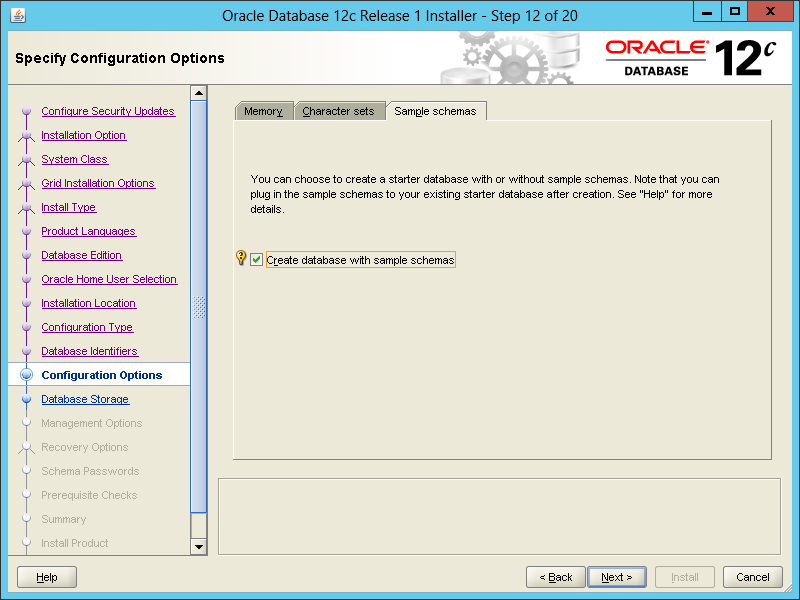Cancel the Oracle installation

coord(753,577)
